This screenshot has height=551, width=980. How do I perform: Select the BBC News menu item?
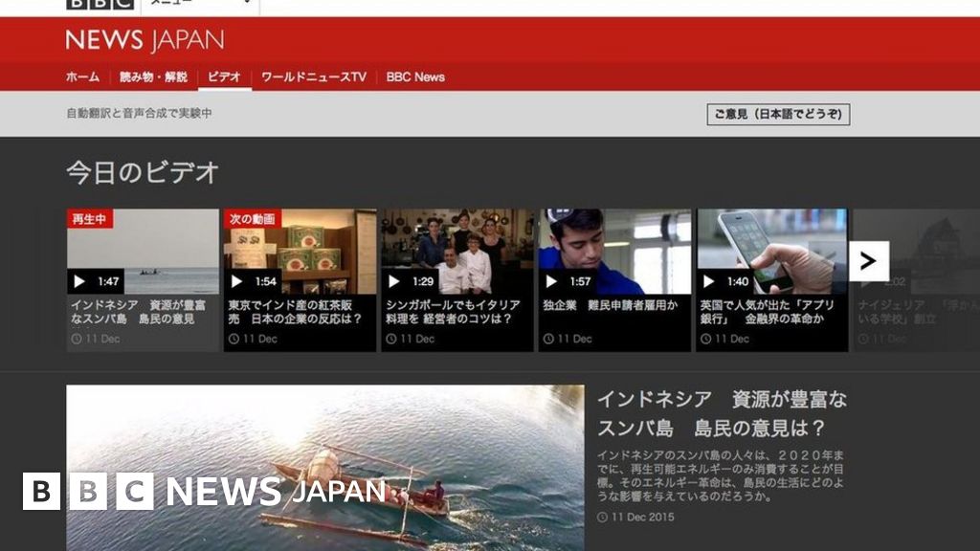coord(417,77)
